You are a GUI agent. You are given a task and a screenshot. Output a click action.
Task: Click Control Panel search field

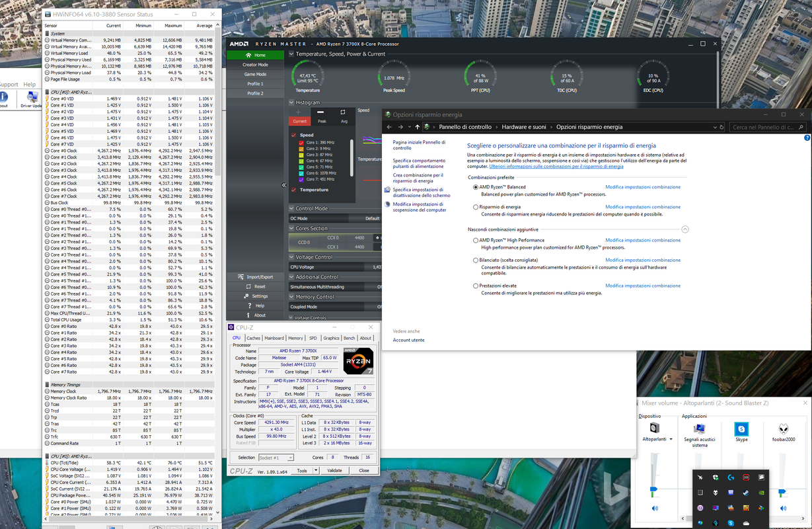click(768, 127)
